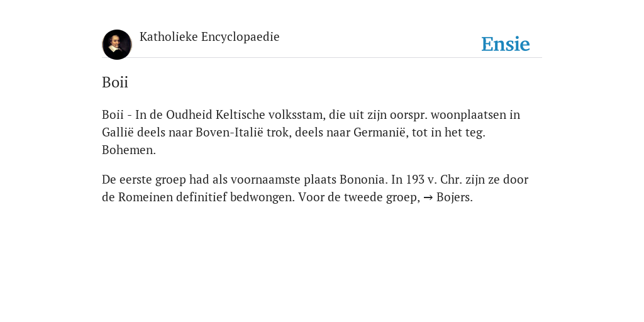The height and width of the screenshot is (322, 644).
Task: Follow the arrow reference to Bojers
Action: pyautogui.click(x=454, y=197)
